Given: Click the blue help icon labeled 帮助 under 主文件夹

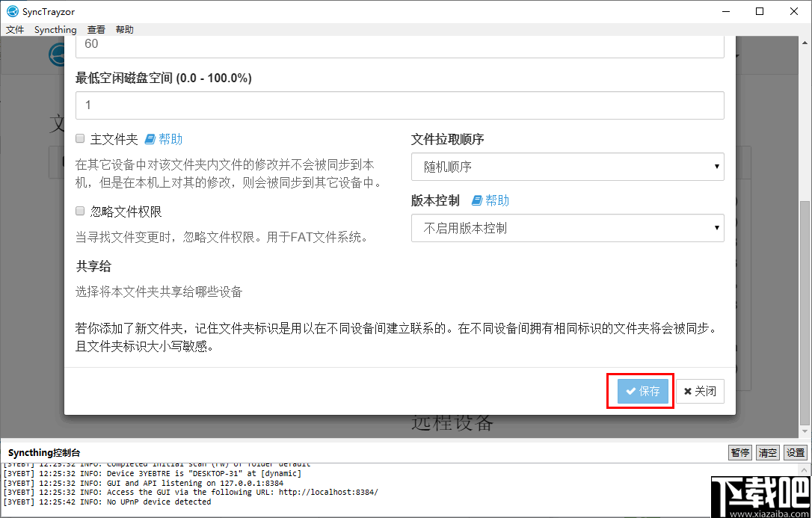Looking at the screenshot, I should [163, 138].
